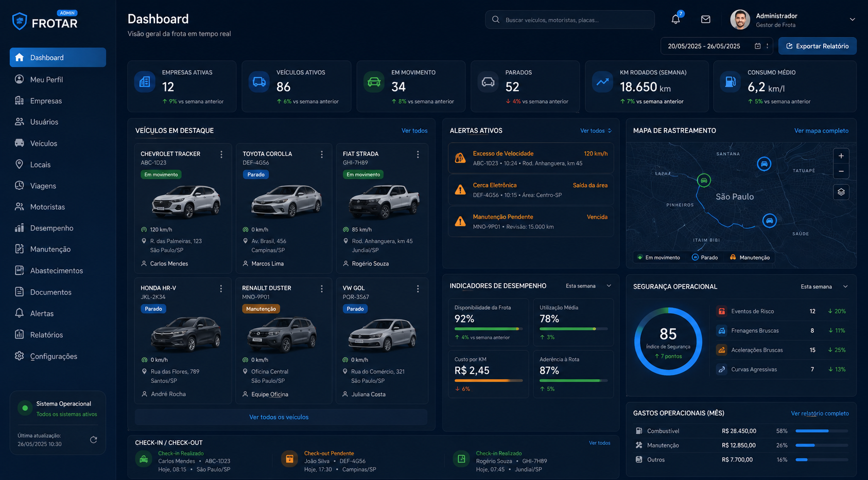Image resolution: width=868 pixels, height=480 pixels.
Task: Click the Em movimento legend entry on map
Action: point(658,257)
